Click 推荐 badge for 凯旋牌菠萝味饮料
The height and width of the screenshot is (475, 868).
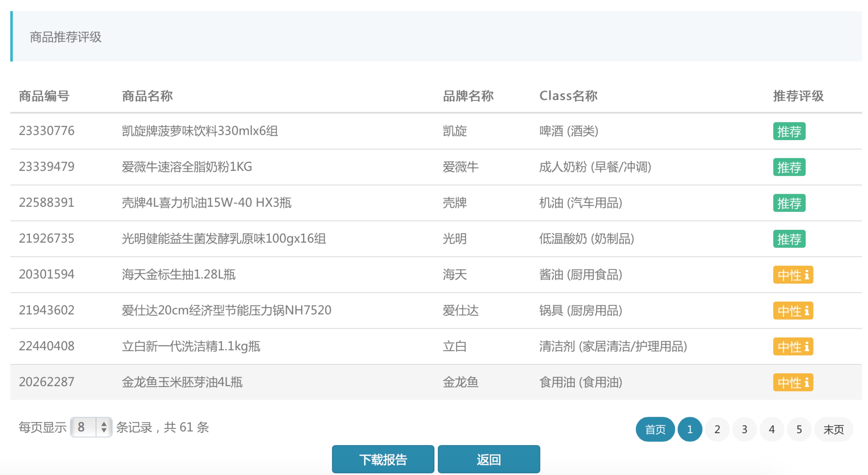click(x=789, y=131)
